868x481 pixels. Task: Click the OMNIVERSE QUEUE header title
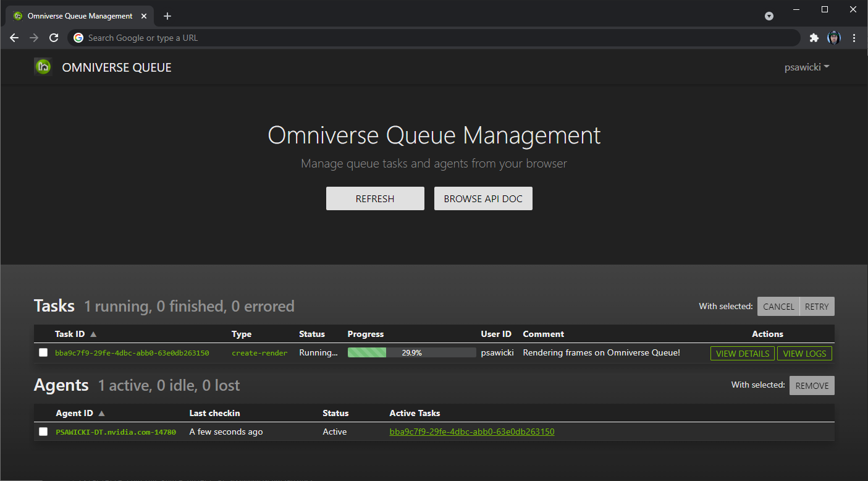(117, 67)
